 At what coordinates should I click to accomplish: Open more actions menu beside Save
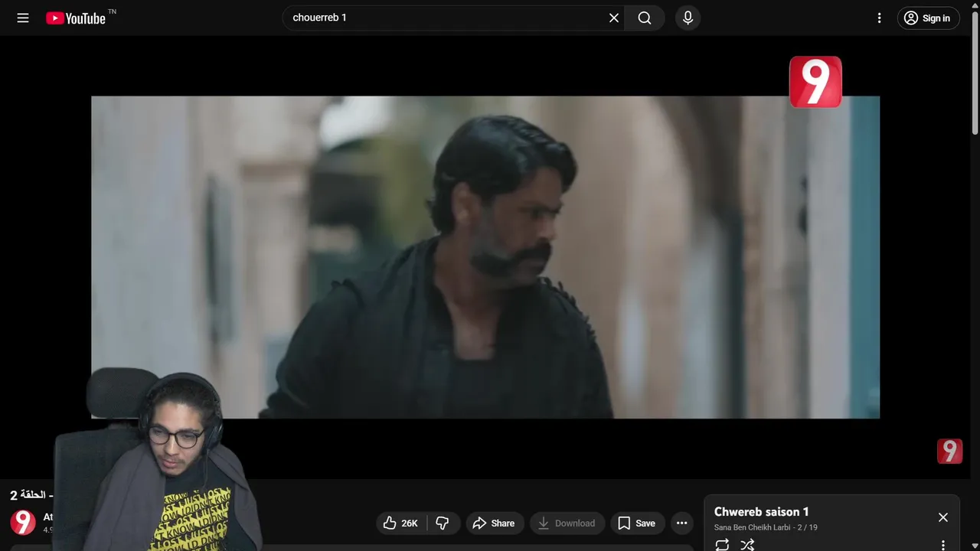point(681,523)
